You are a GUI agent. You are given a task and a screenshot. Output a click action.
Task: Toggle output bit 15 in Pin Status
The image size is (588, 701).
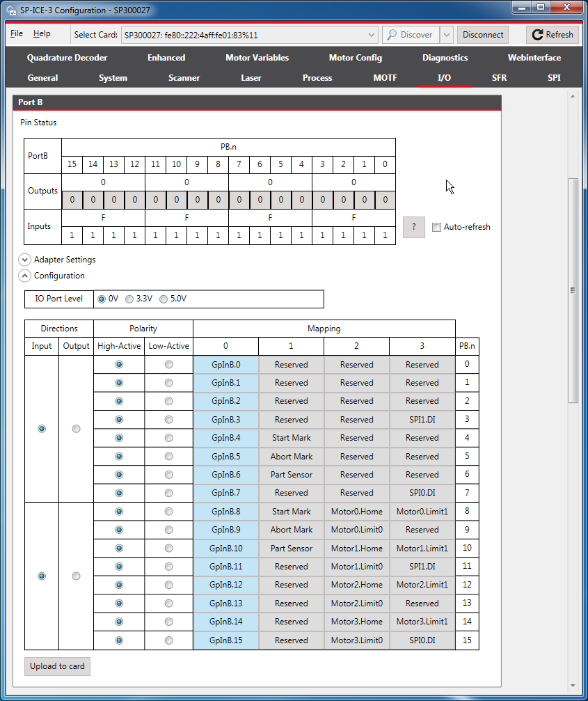pos(72,200)
